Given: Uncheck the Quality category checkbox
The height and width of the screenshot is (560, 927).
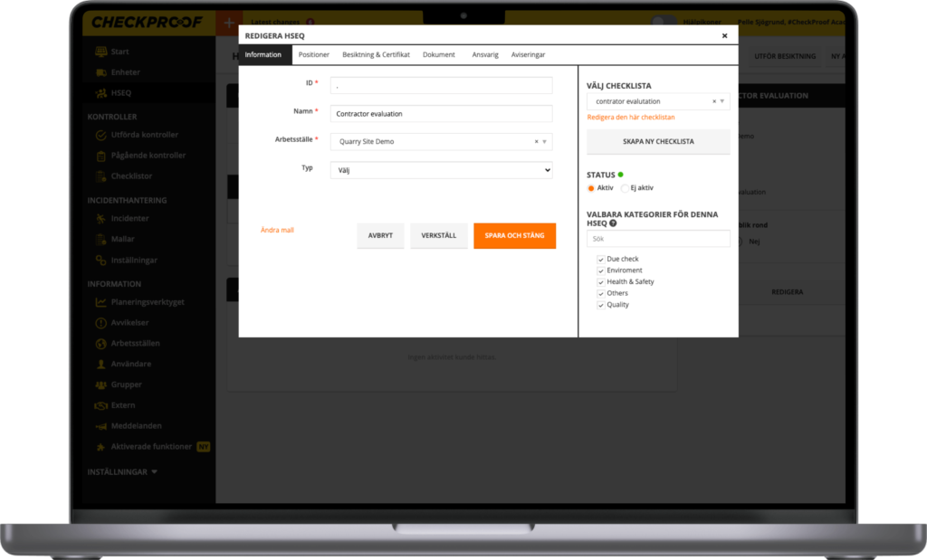Looking at the screenshot, I should coord(601,305).
